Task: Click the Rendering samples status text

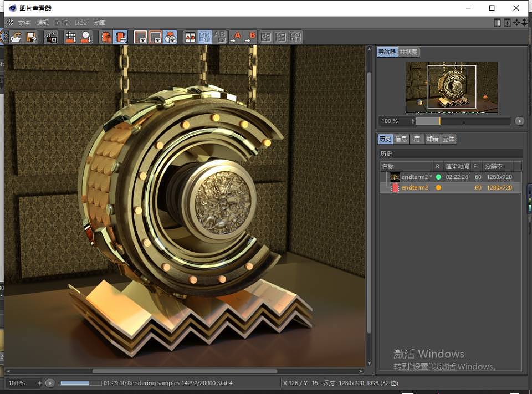Action: click(x=168, y=383)
